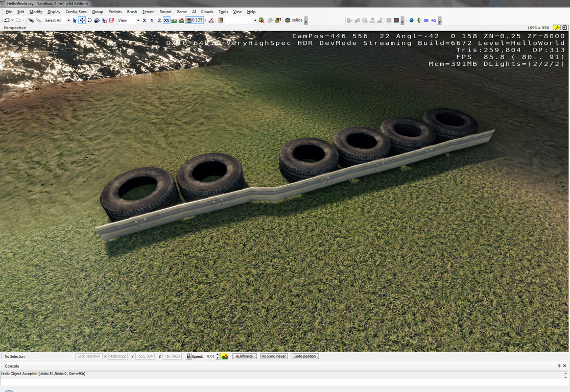Click the solids layer icon

click(x=288, y=20)
